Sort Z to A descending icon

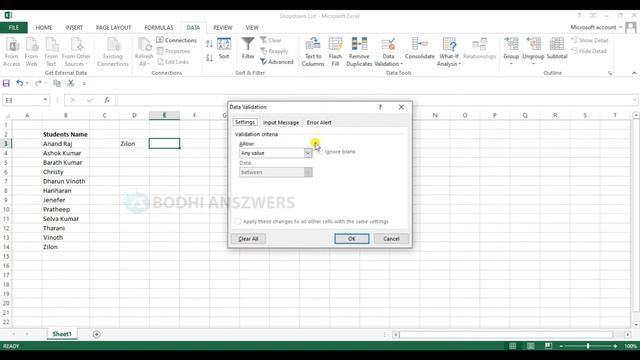click(x=209, y=58)
